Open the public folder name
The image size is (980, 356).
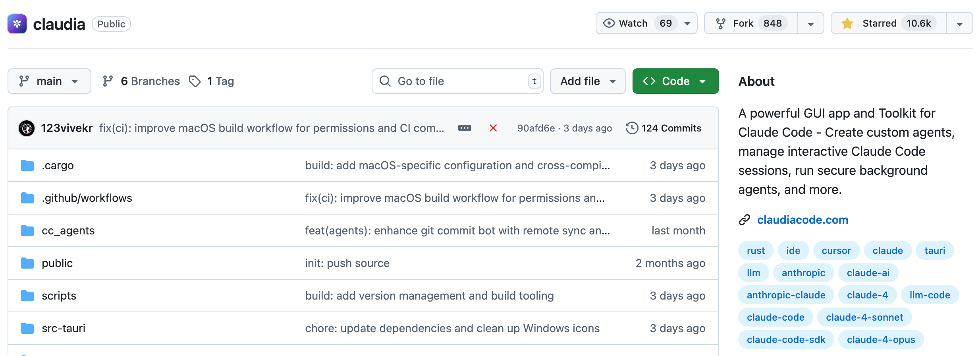pyautogui.click(x=57, y=263)
